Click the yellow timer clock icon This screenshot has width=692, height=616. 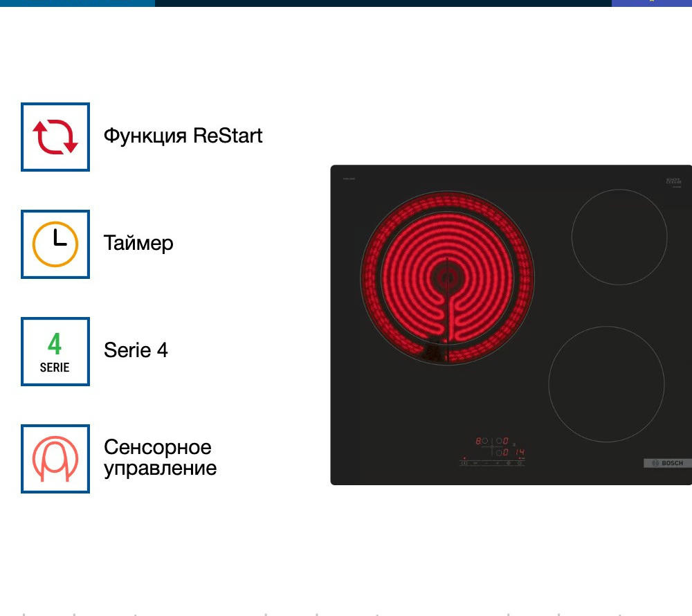[x=55, y=244]
